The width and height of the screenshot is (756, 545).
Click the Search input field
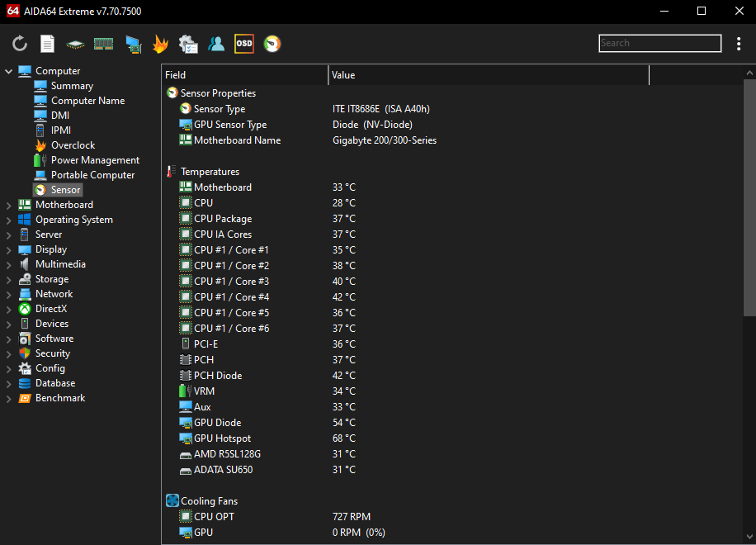tap(659, 44)
